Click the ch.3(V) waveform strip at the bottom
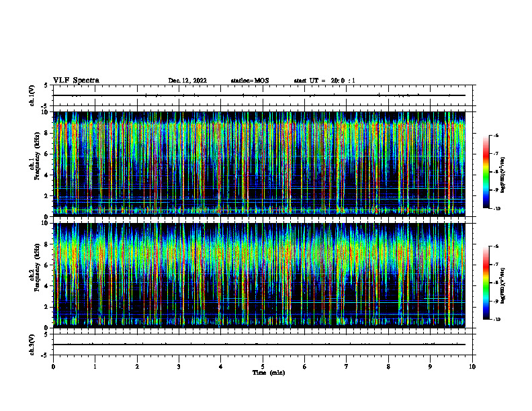This screenshot has height=411, width=532. click(263, 345)
